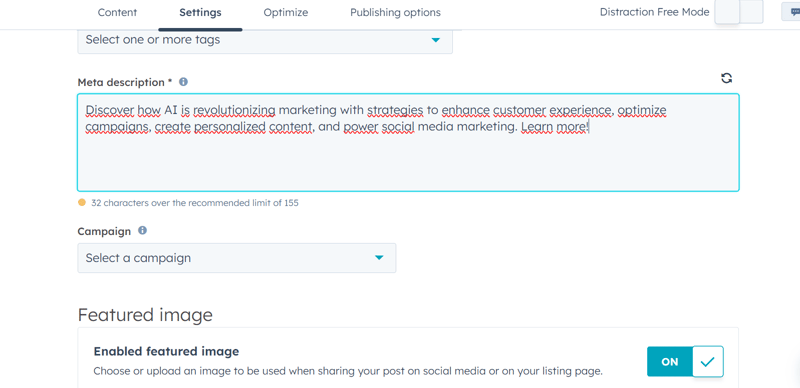Expand the Select a campaign dropdown
This screenshot has width=800, height=388.
(237, 258)
